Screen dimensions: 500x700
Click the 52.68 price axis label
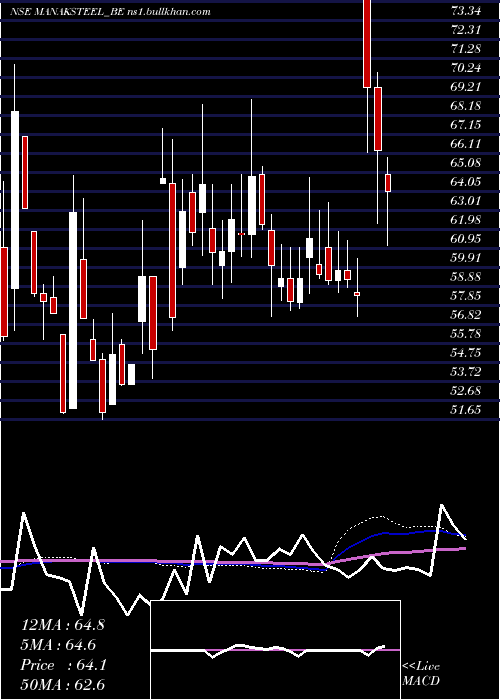coord(466,390)
